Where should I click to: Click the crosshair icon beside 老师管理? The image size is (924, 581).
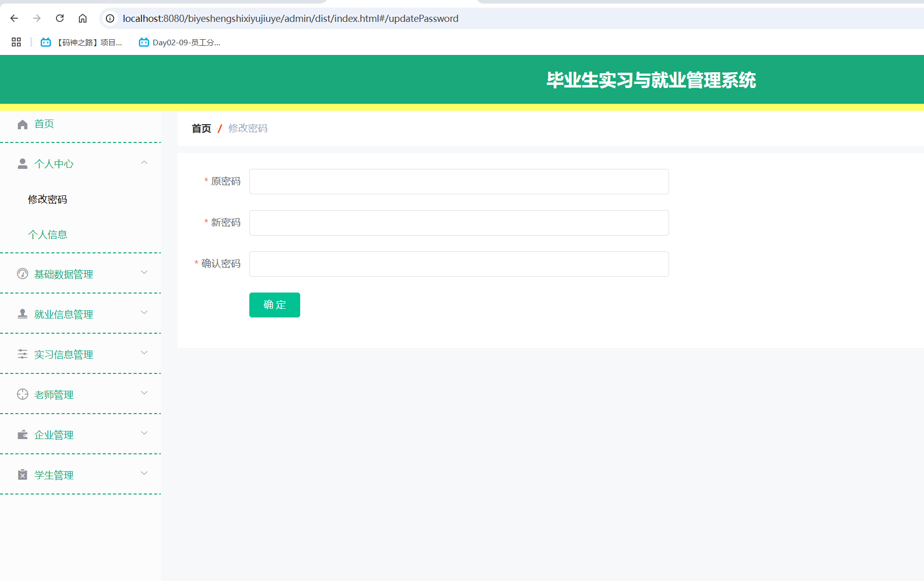22,394
